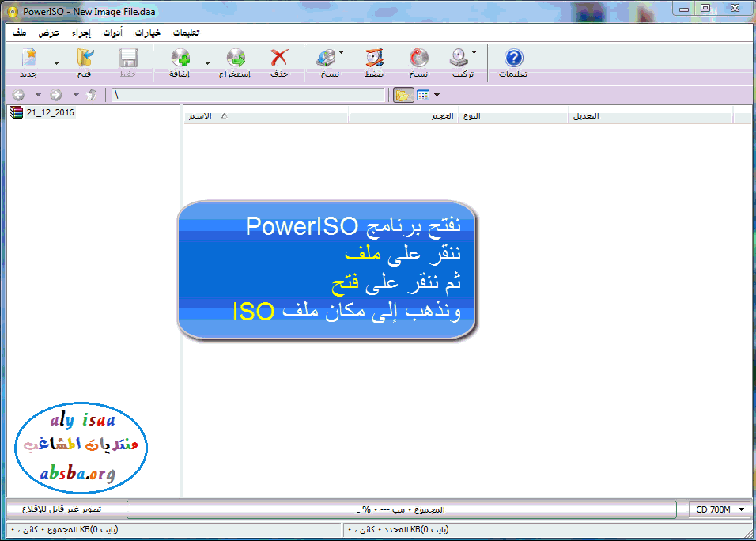
Task: Click the إضافة (Add) files icon
Action: [x=180, y=60]
